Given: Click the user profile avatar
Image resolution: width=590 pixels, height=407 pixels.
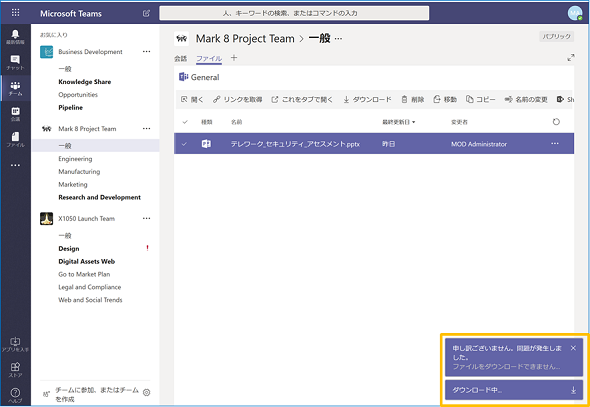Looking at the screenshot, I should coord(575,13).
